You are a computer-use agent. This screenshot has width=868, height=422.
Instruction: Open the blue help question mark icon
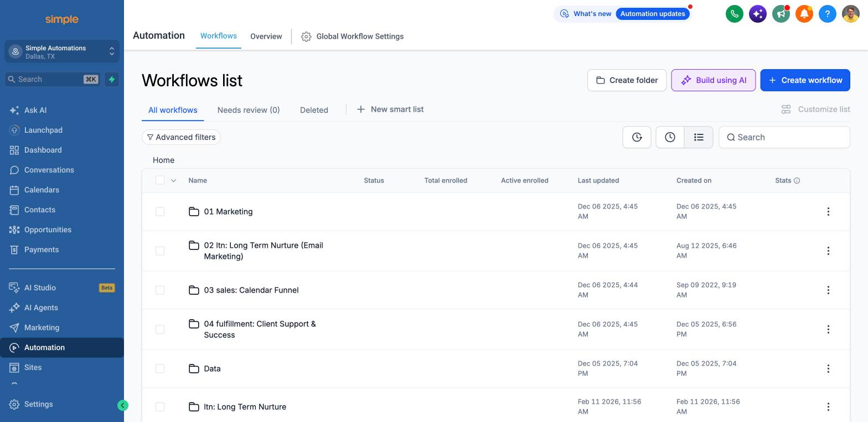pos(828,14)
